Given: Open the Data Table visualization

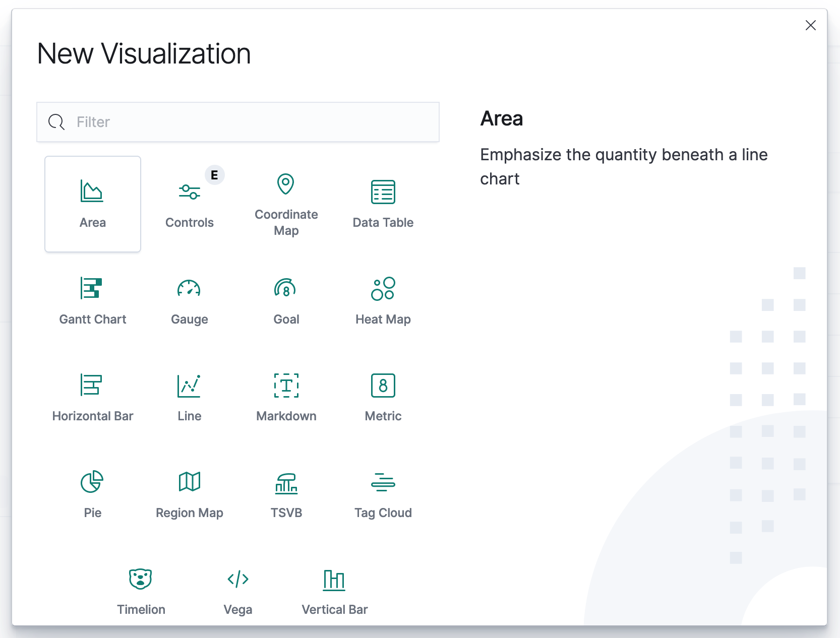Looking at the screenshot, I should [383, 192].
